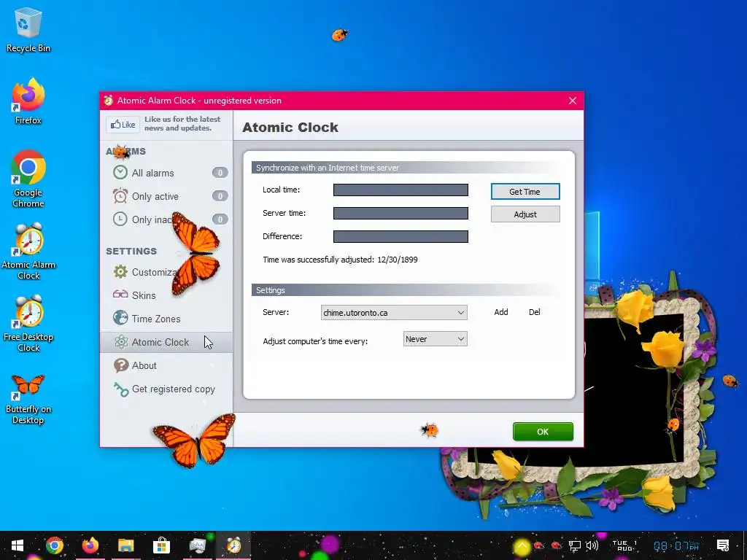Image resolution: width=747 pixels, height=560 pixels.
Task: Click the key icon beside Get registered copy
Action: [x=121, y=389]
